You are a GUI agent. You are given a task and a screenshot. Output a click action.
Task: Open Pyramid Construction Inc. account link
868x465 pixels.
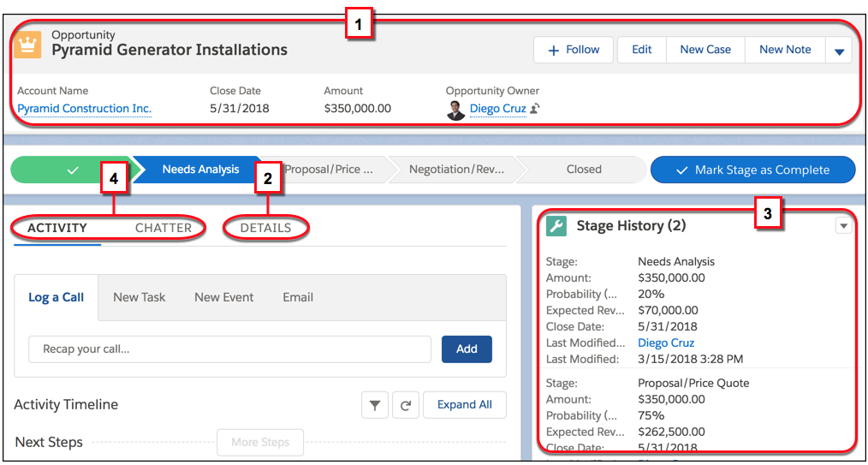(85, 109)
